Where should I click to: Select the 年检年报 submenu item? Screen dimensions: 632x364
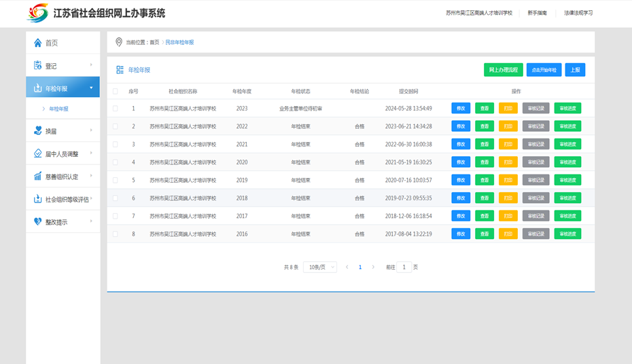(58, 109)
